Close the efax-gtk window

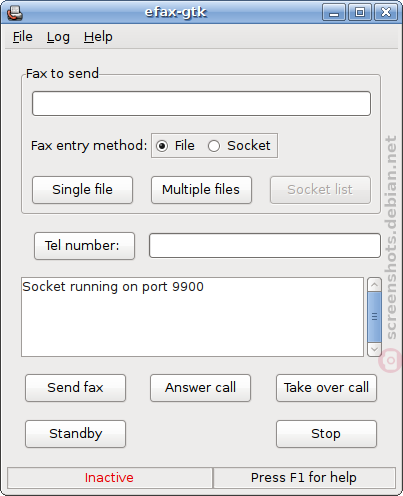[x=386, y=13]
